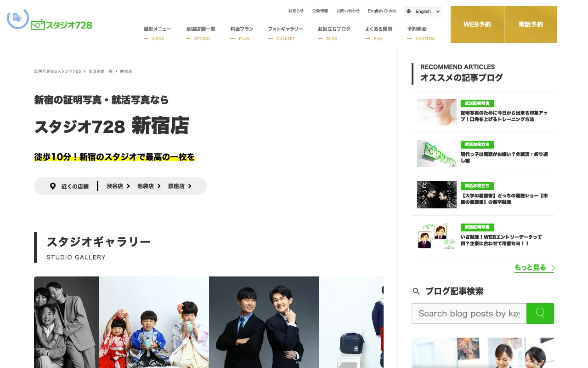Go to フォトギャラリー navigation item
Screen dimensions: 588x368
285,29
